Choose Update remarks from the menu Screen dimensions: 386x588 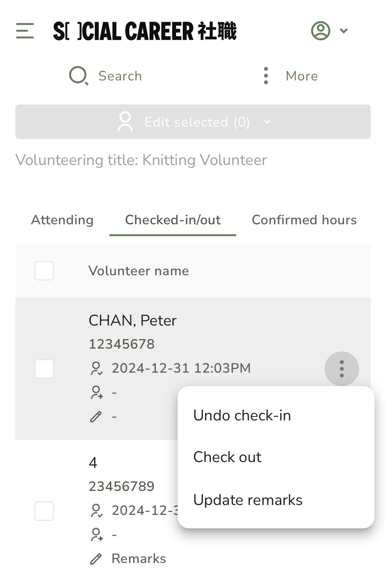tap(248, 500)
